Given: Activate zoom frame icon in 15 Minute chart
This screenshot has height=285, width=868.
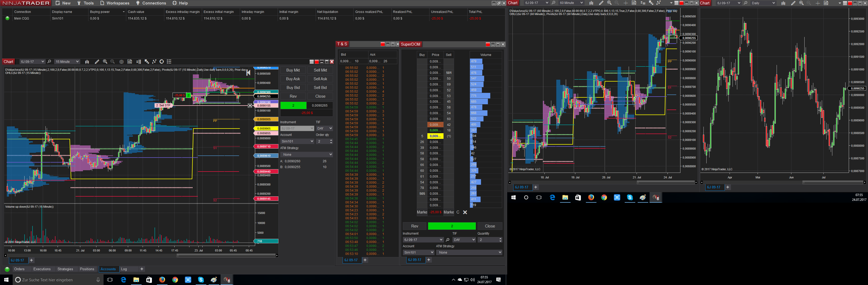Looking at the screenshot, I should tap(121, 61).
